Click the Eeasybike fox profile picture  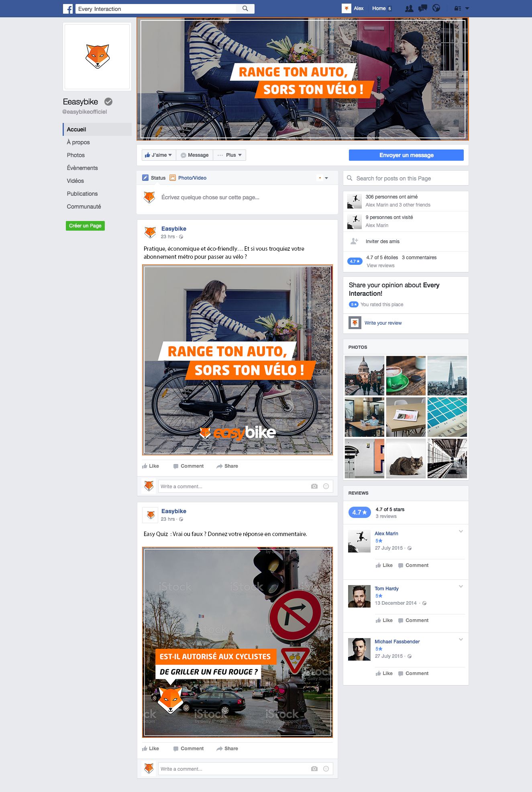click(x=97, y=57)
